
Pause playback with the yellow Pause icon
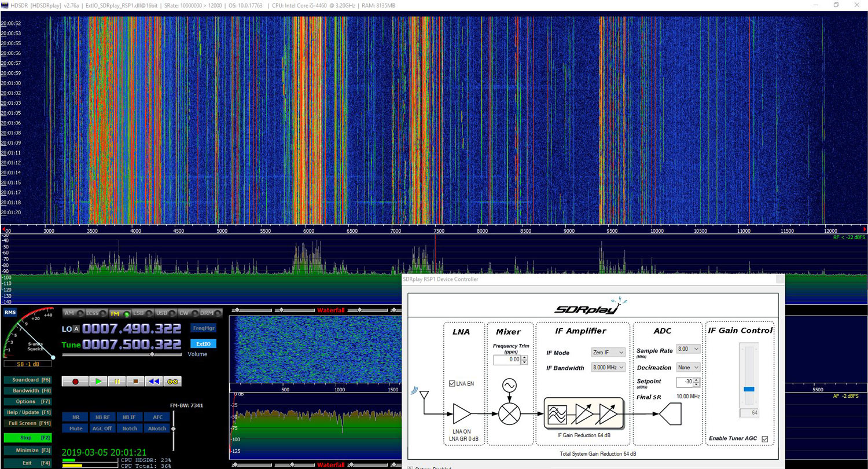[116, 382]
